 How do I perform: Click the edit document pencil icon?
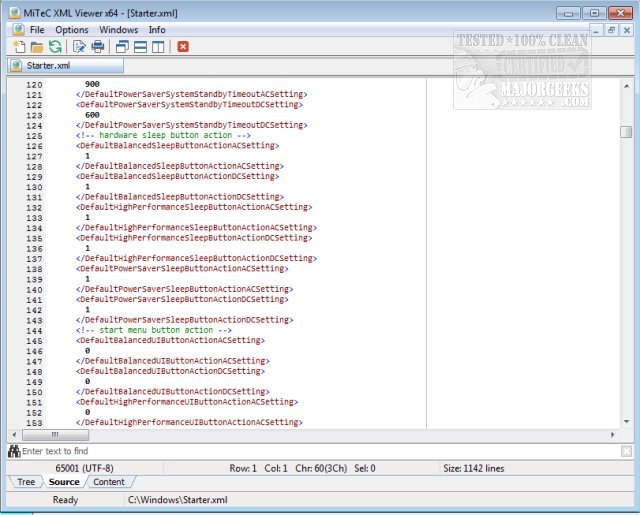pos(79,47)
